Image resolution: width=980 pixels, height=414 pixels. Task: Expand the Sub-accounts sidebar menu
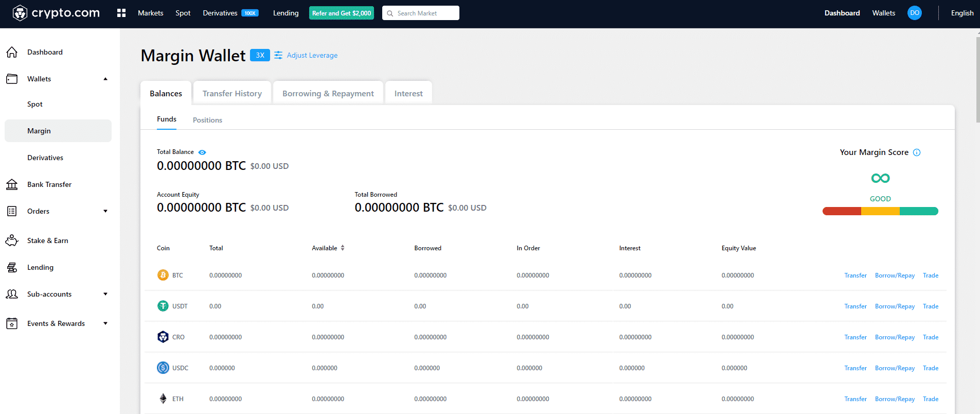click(x=105, y=294)
